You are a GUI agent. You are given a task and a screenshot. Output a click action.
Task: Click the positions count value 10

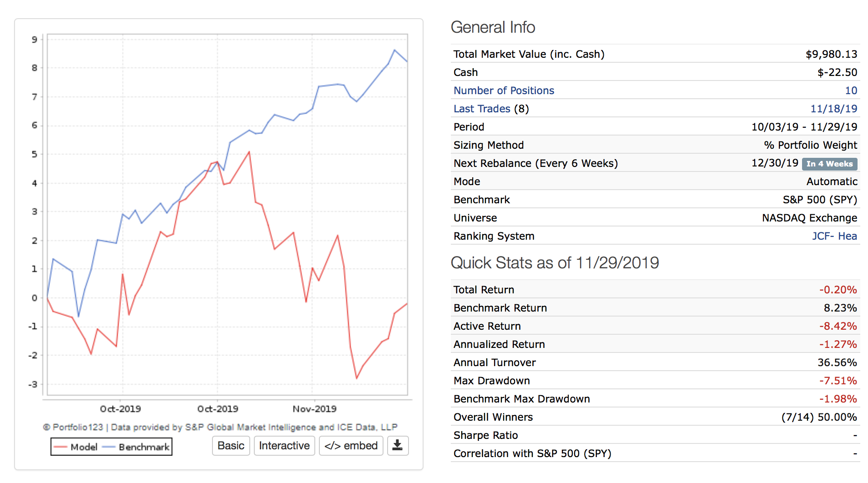click(851, 91)
